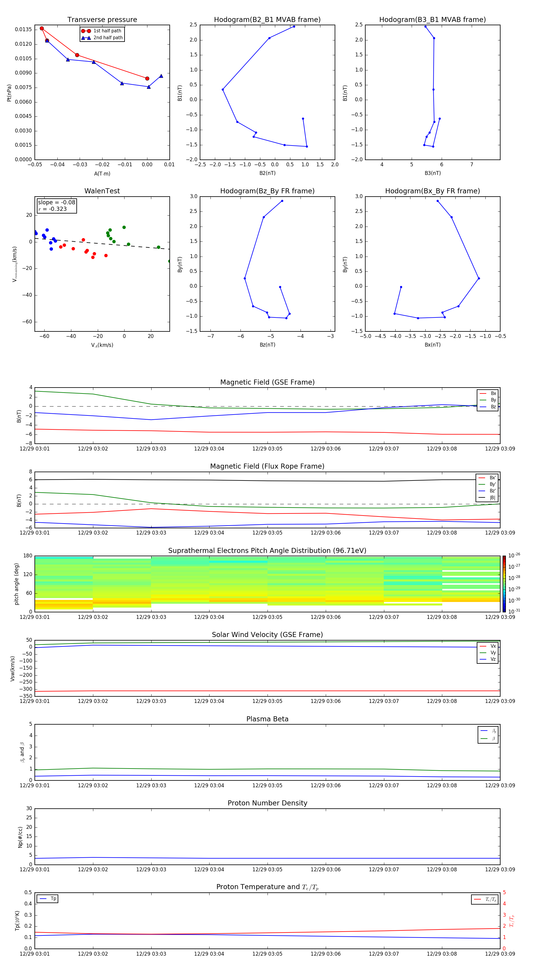535x980 pixels.
Task: Click the 'Plasma Beta' panel title
Action: click(x=267, y=719)
